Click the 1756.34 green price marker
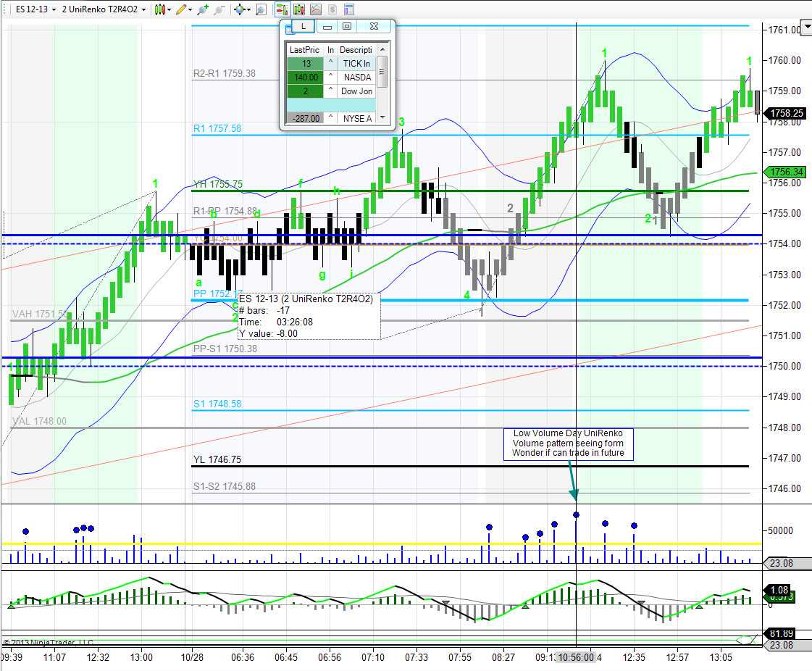 (787, 172)
